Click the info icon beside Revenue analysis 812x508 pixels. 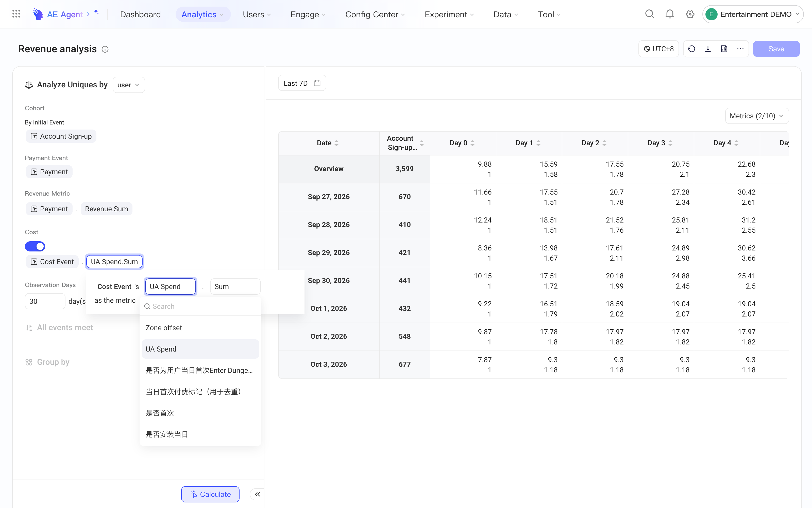point(105,49)
